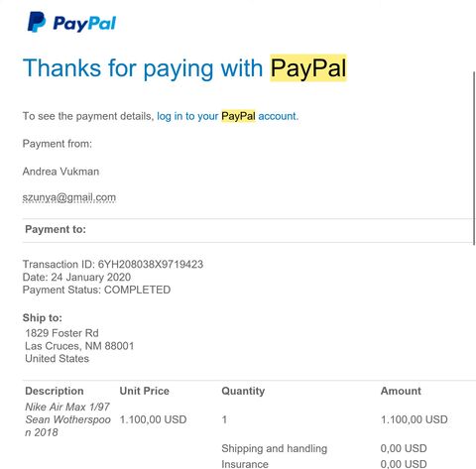Viewport: 476px width, 469px height.
Task: Click the 'Payment to:' section header
Action: (x=56, y=229)
